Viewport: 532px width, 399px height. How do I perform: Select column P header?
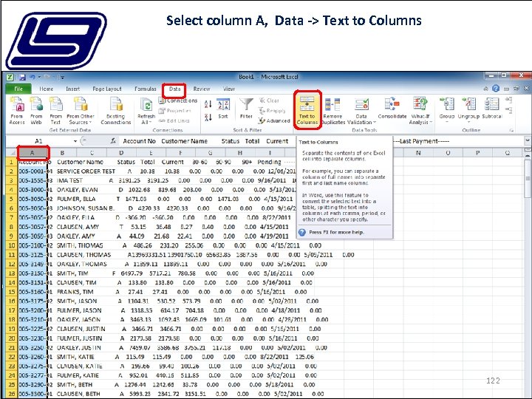[477, 153]
